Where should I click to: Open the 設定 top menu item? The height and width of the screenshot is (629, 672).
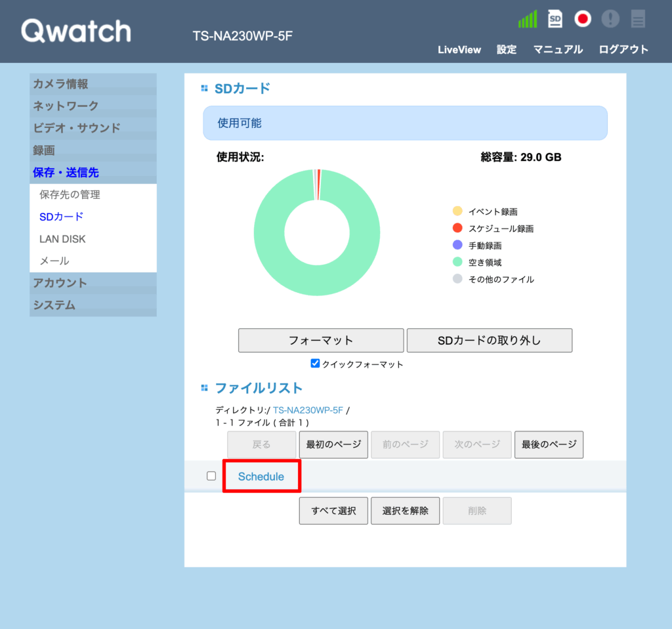tap(507, 50)
